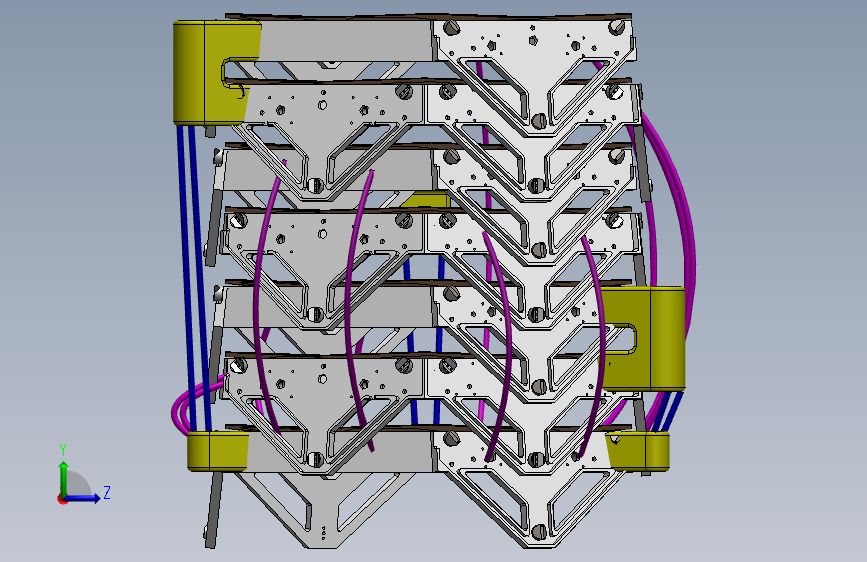Select the red X axis dot at the triad origin

[x=62, y=499]
